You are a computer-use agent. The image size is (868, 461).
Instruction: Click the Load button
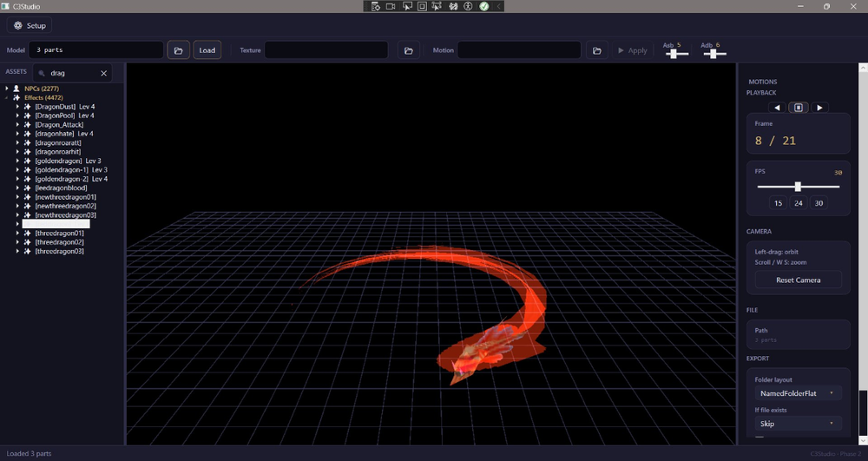click(207, 49)
